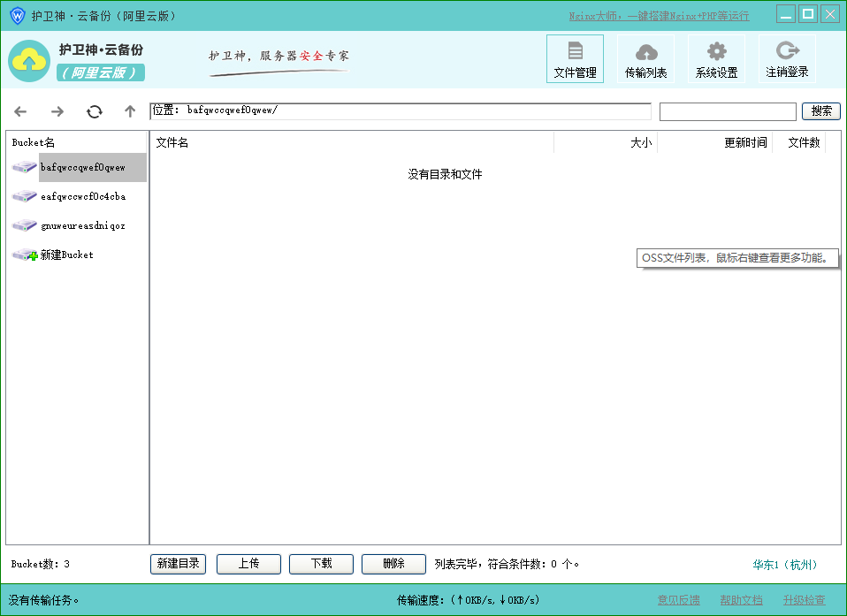The width and height of the screenshot is (847, 616).
Task: Sort by the 文件名 column header
Action: tap(352, 142)
